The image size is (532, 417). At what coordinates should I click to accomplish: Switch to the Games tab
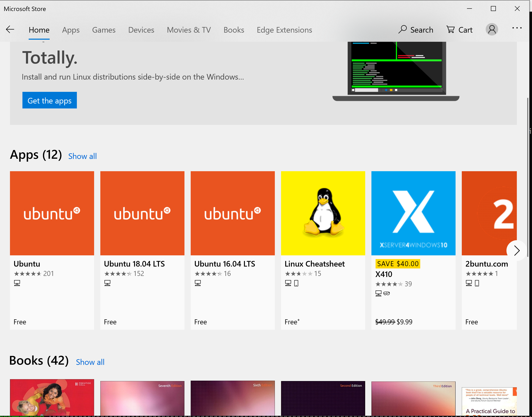point(104,30)
